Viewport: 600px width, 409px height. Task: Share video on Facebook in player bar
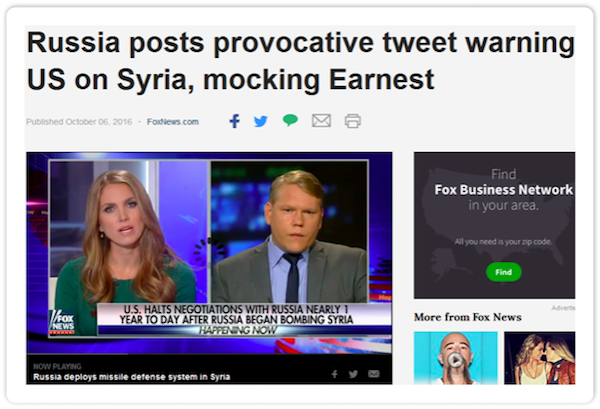click(334, 374)
